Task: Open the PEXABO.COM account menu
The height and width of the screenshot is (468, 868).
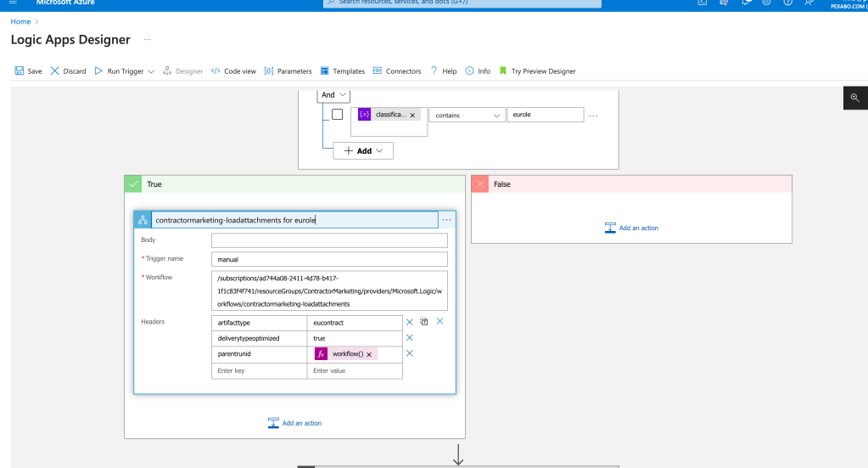Action: [x=848, y=4]
